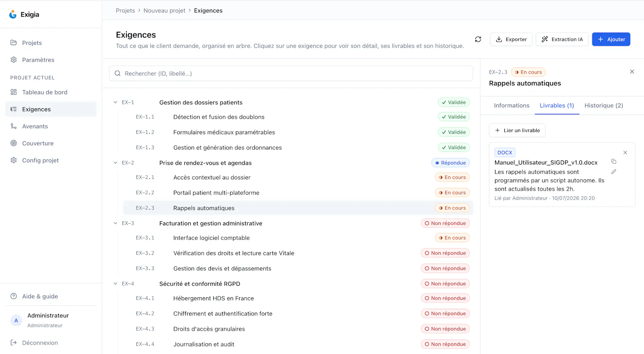The height and width of the screenshot is (354, 644).
Task: Open Aide & guide
Action: pyautogui.click(x=51, y=296)
